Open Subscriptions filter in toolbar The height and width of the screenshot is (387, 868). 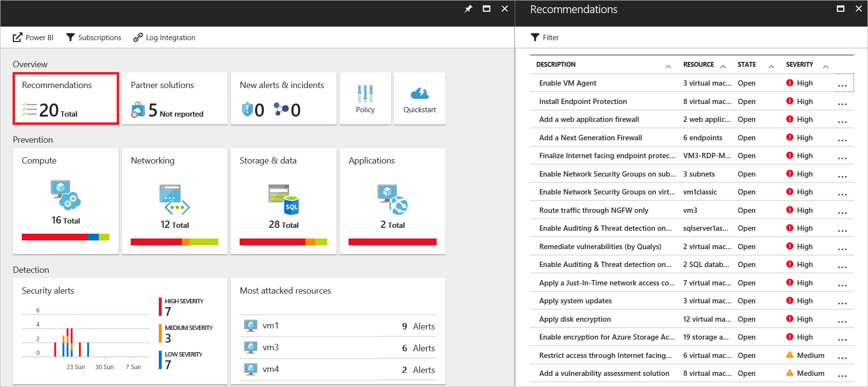tap(93, 38)
